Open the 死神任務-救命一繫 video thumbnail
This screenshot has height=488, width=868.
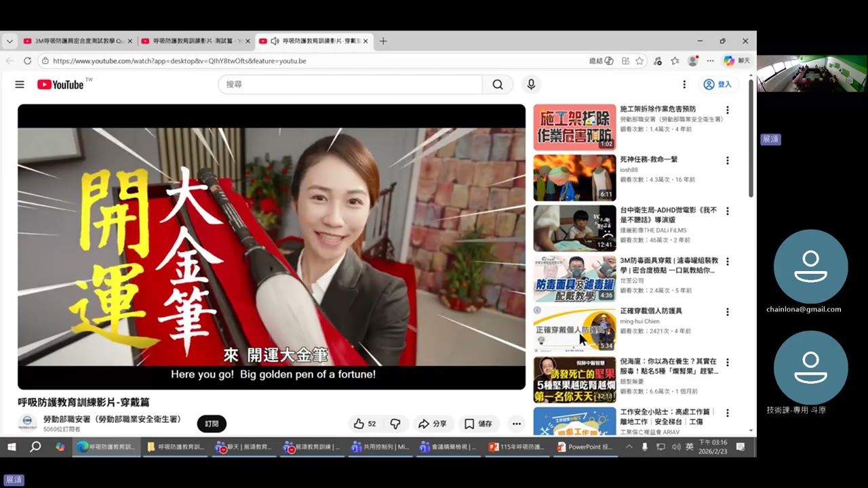click(574, 178)
